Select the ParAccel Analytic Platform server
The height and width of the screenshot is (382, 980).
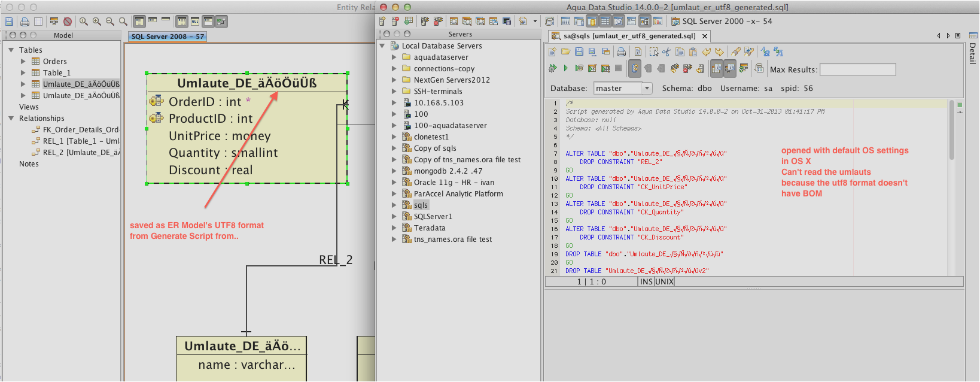pyautogui.click(x=458, y=194)
